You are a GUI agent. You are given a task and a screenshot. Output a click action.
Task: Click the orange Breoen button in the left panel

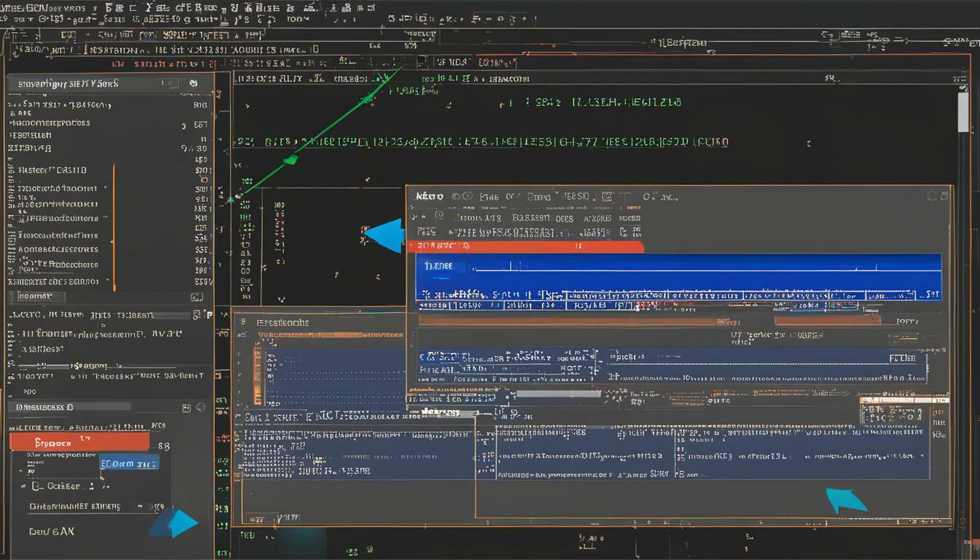pos(80,440)
